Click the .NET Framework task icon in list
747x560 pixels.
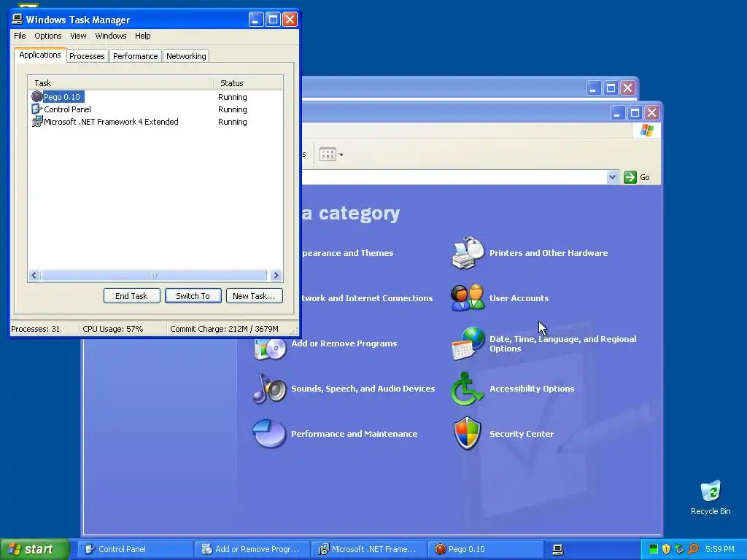pos(37,122)
